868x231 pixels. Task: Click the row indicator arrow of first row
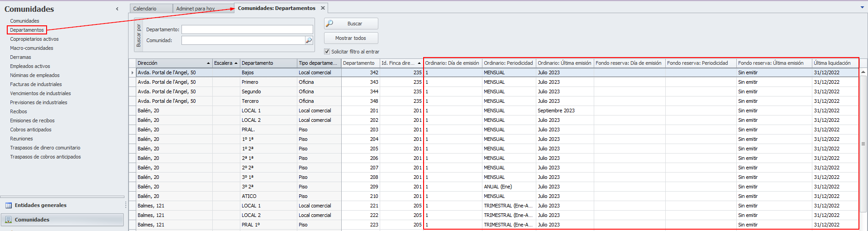pos(133,72)
